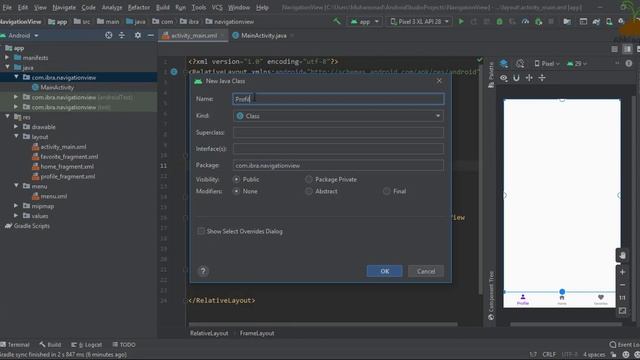Click the gutter icon on line 2
Image resolution: width=640 pixels, height=360 pixels.
174,72
